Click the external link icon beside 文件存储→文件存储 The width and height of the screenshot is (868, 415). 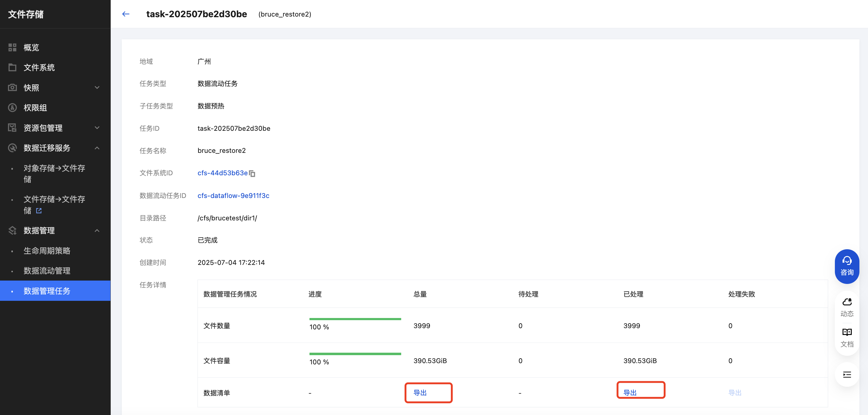tap(39, 211)
